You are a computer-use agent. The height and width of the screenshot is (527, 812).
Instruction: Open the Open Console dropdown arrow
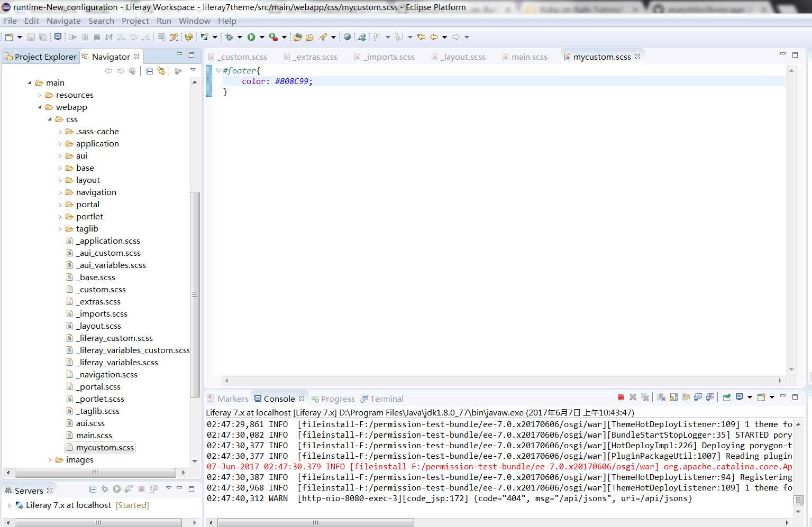[772, 397]
